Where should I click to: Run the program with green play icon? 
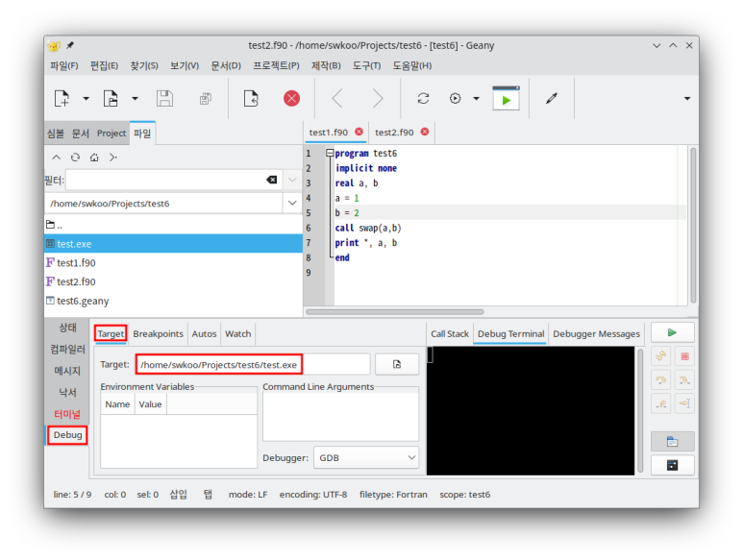coord(507,99)
